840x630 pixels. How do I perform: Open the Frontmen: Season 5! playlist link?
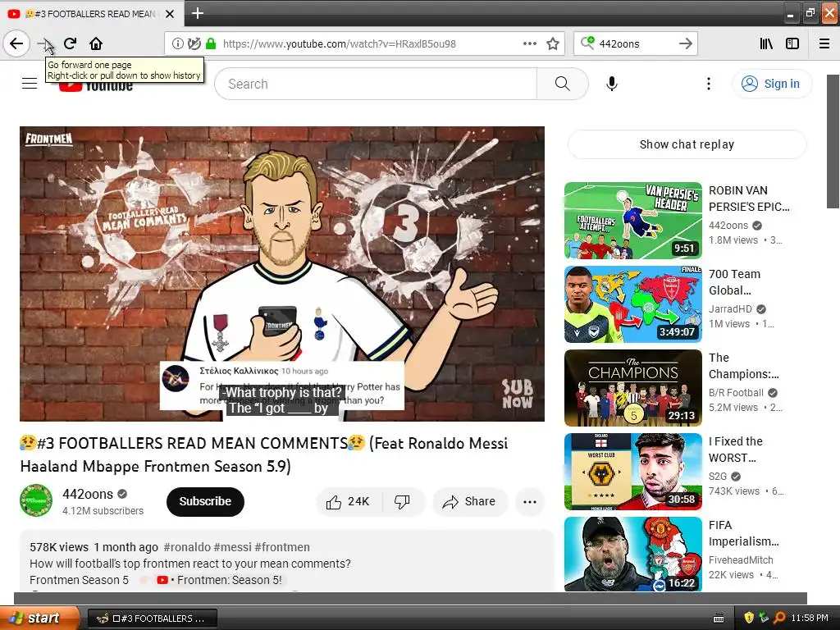point(221,580)
